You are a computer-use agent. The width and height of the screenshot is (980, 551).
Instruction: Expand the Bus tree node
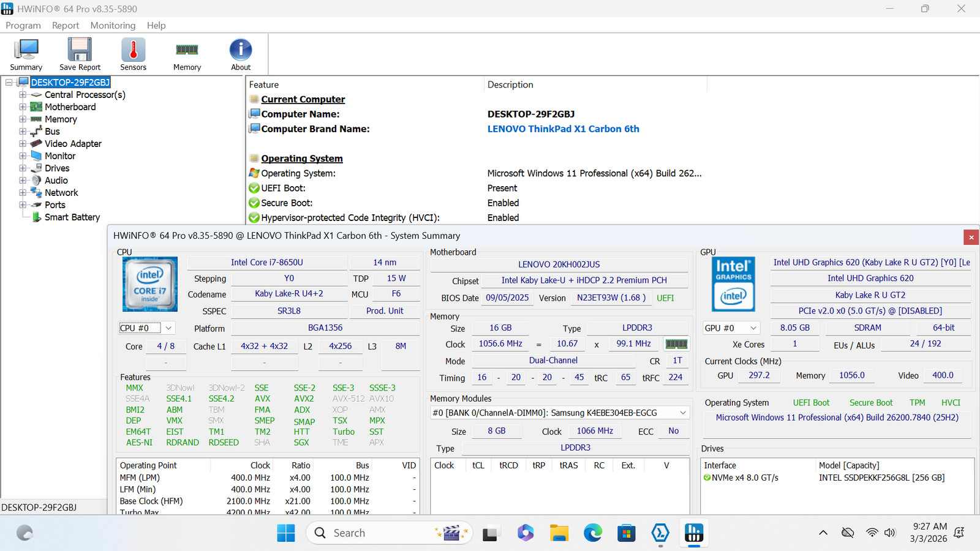coord(23,131)
